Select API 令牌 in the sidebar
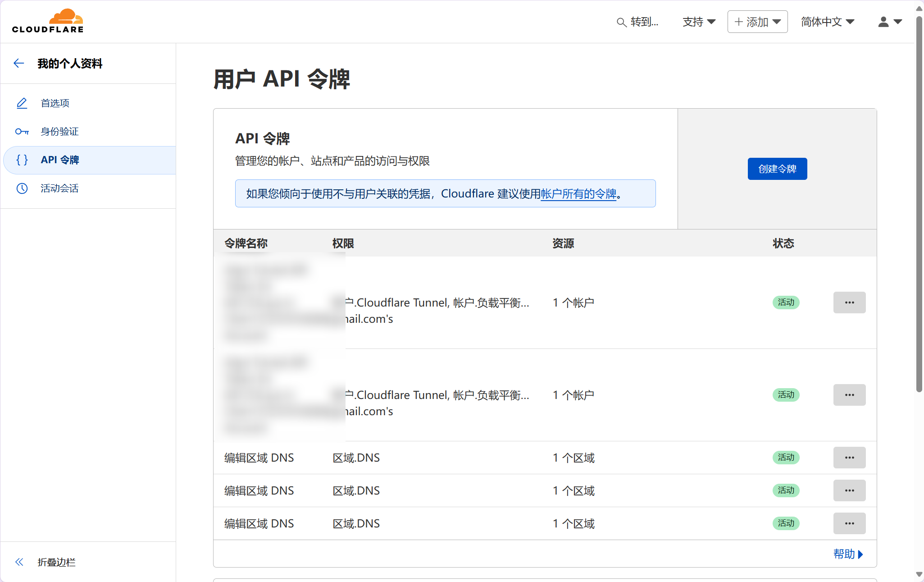924x582 pixels. point(89,160)
